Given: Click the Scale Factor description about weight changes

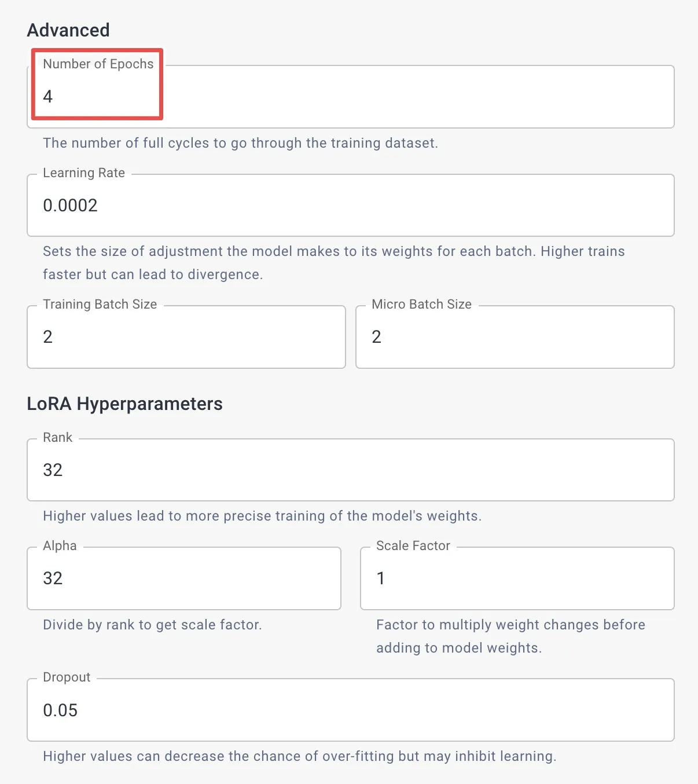Looking at the screenshot, I should coord(510,636).
